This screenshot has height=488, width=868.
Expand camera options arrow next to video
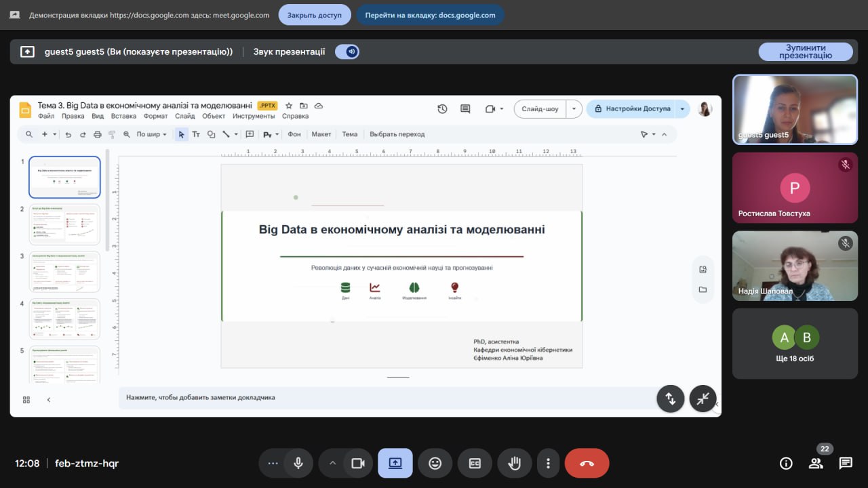pyautogui.click(x=332, y=464)
